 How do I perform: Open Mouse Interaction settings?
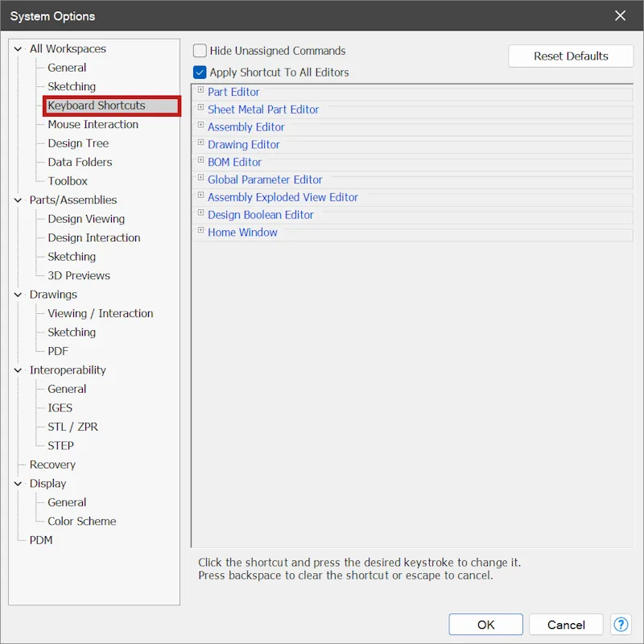[93, 124]
